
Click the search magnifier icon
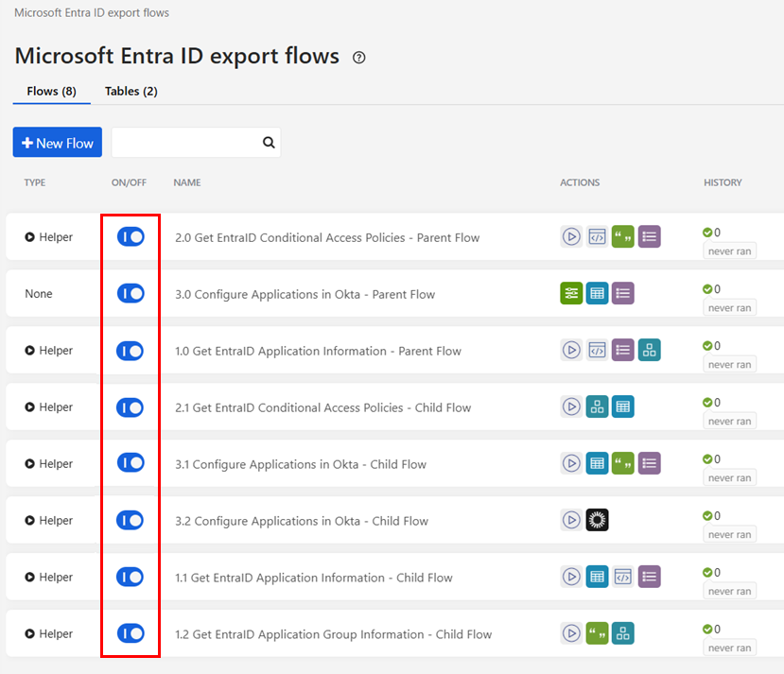pyautogui.click(x=269, y=143)
